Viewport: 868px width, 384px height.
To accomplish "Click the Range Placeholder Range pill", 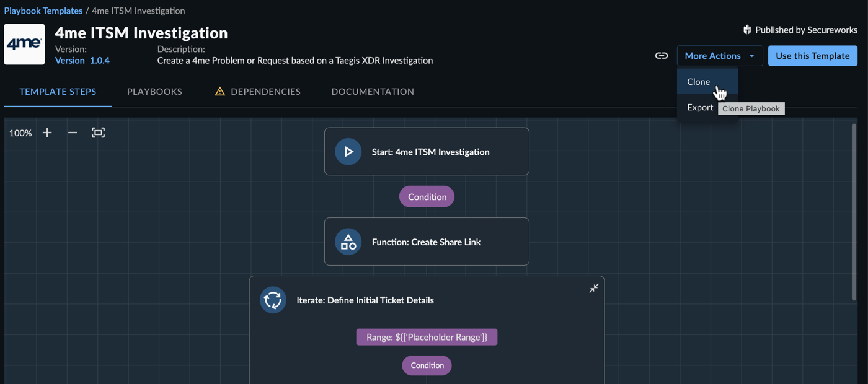I will (427, 337).
